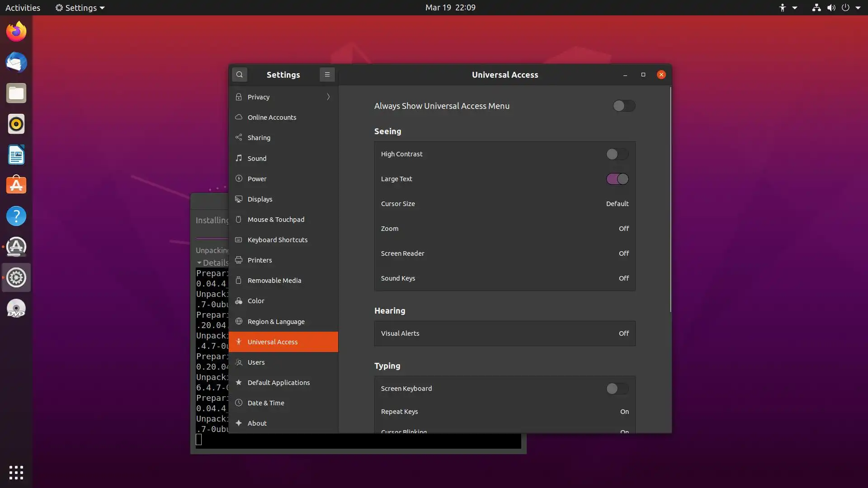The width and height of the screenshot is (868, 488).
Task: Turn off Large Text switch
Action: click(x=617, y=179)
